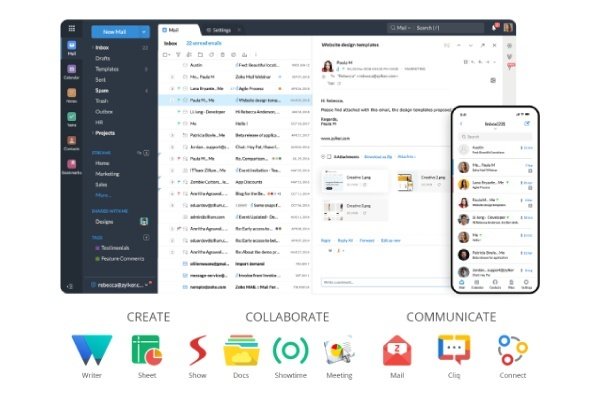Click the red Mail envelope app icon
Screen dimensions: 600x400
point(397,350)
